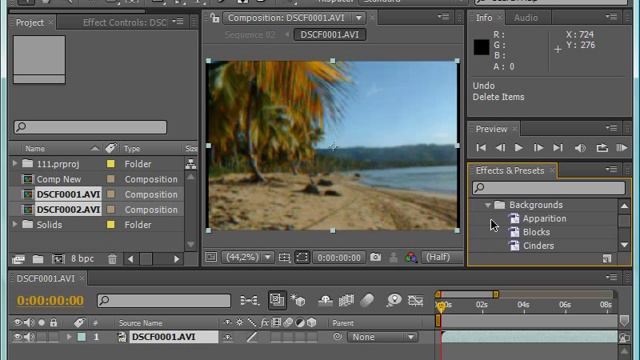Select the DSCF0001.AVI timeline tab

tap(46, 278)
